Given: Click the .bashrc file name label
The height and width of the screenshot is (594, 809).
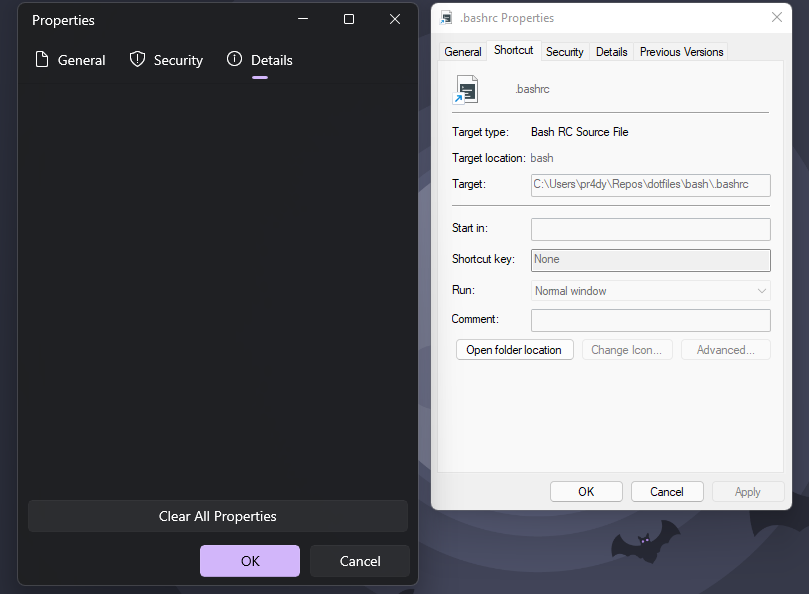Looking at the screenshot, I should click(532, 89).
